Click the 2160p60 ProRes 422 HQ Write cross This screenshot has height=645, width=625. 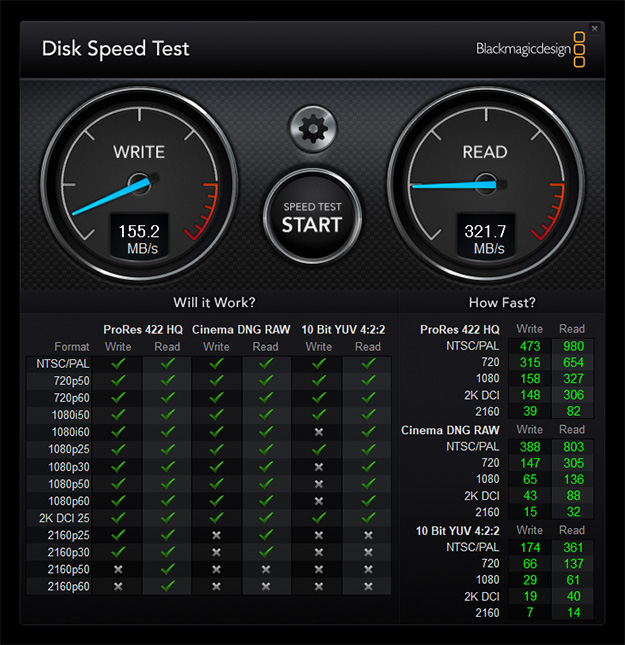coord(118,585)
